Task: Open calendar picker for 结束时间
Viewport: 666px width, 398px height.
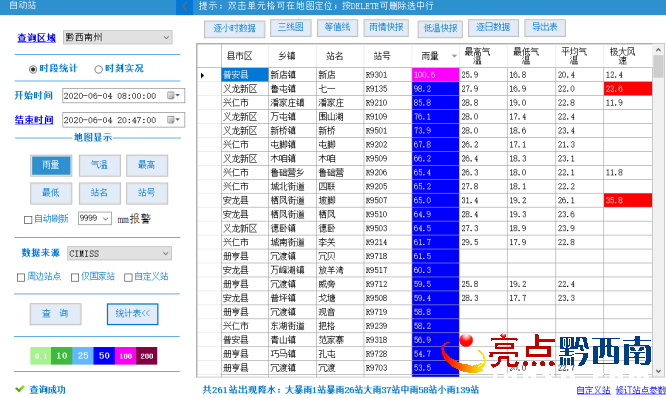Action: pos(174,120)
